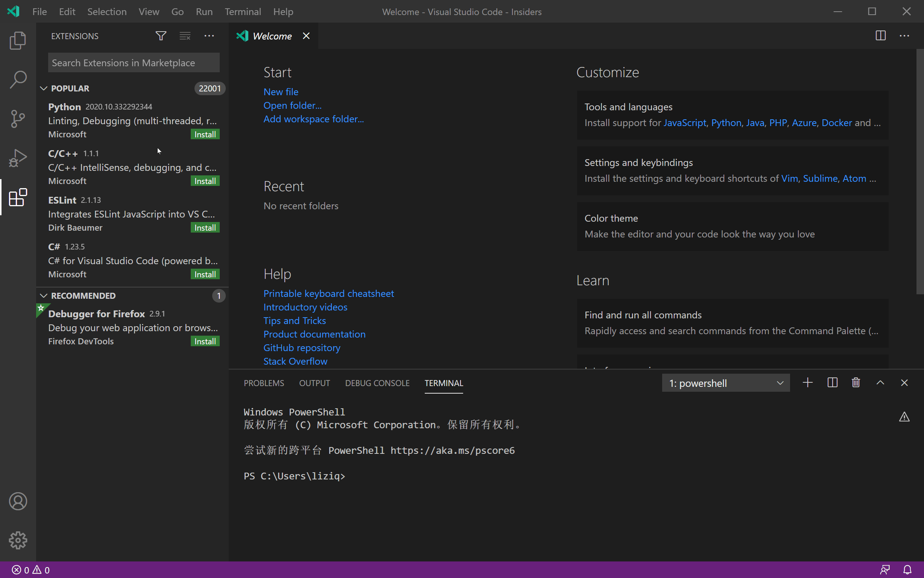
Task: Open a new terminal with the plus icon
Action: pyautogui.click(x=807, y=382)
